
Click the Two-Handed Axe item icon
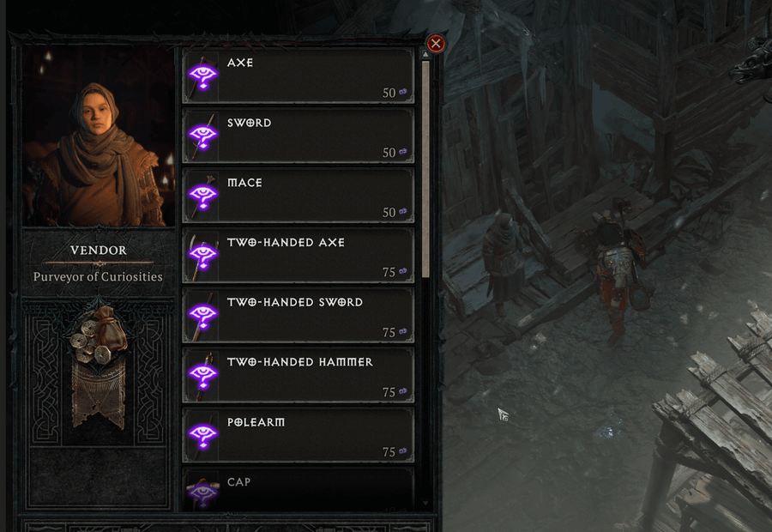[202, 256]
